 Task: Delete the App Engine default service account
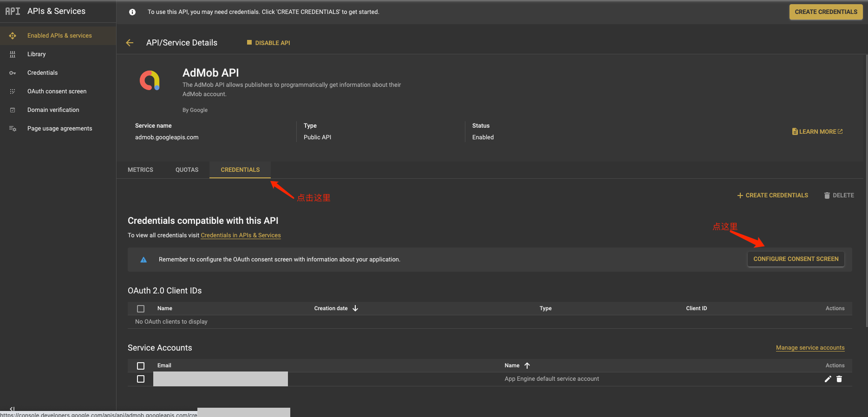839,379
